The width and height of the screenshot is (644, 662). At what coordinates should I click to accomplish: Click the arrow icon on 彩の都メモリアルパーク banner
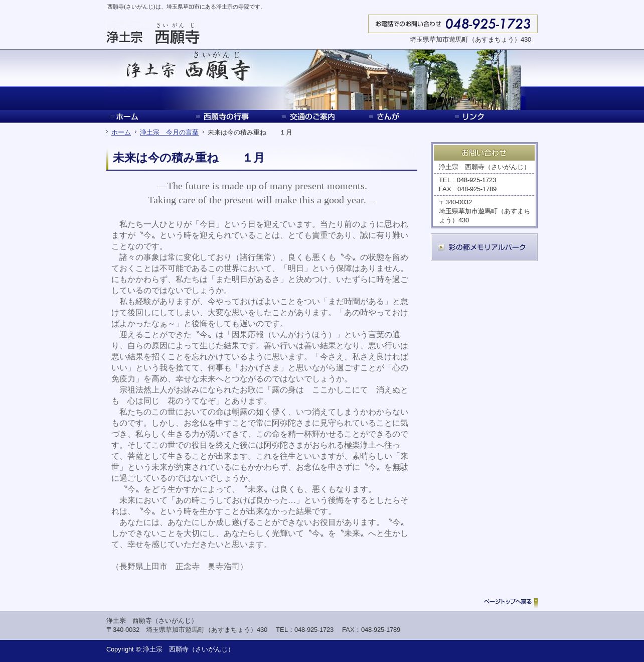441,247
